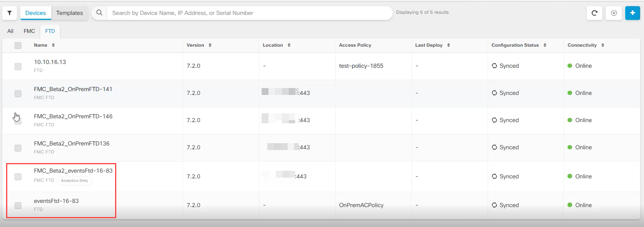The height and width of the screenshot is (227, 644).
Task: Click green Online dot for eventsFtd-16-83
Action: (x=570, y=205)
